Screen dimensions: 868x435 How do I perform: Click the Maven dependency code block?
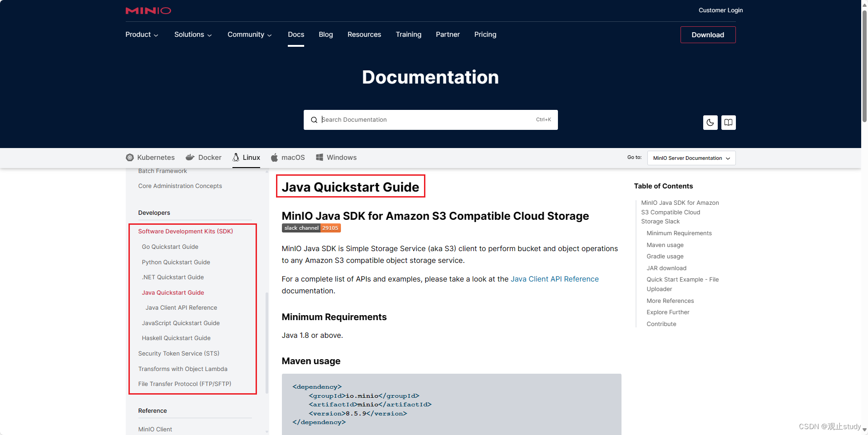point(451,404)
